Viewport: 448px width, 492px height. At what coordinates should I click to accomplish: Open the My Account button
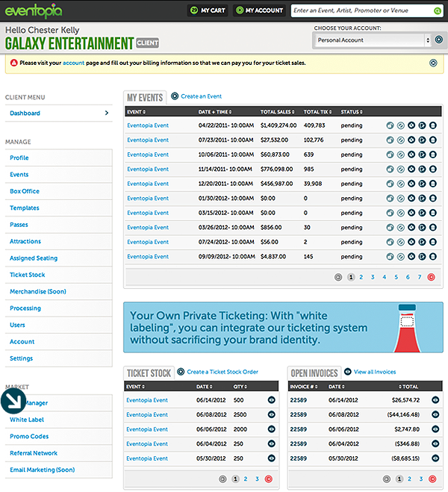pyautogui.click(x=259, y=10)
